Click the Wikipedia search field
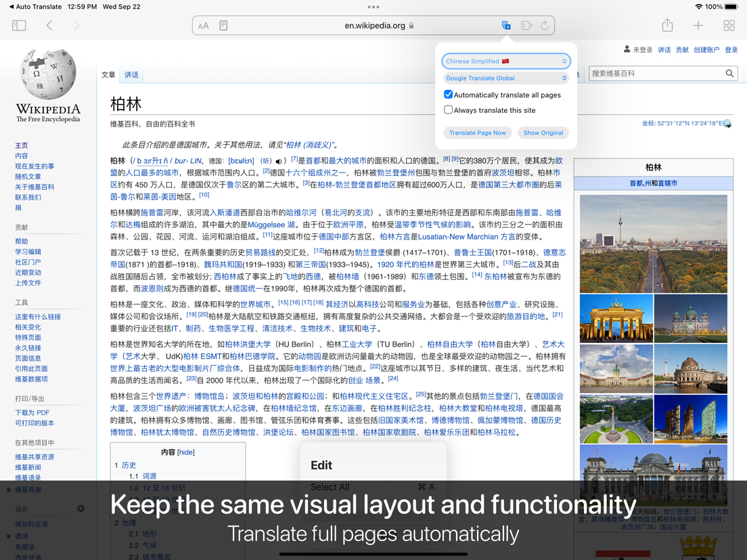747x560 pixels. click(x=656, y=73)
